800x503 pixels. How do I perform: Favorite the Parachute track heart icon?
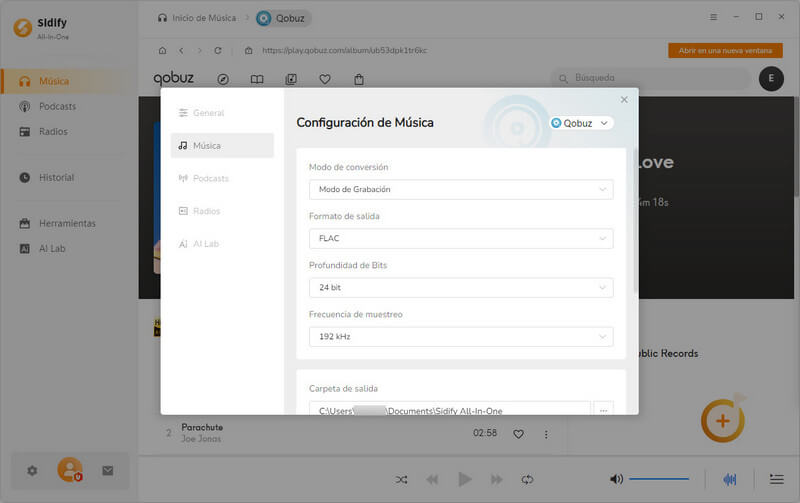click(518, 434)
